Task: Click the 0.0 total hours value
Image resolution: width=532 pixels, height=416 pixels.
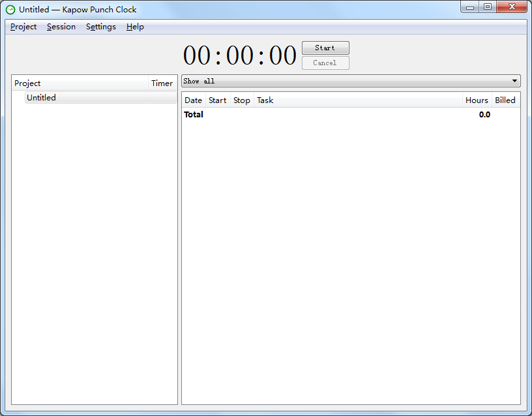Action: (484, 115)
